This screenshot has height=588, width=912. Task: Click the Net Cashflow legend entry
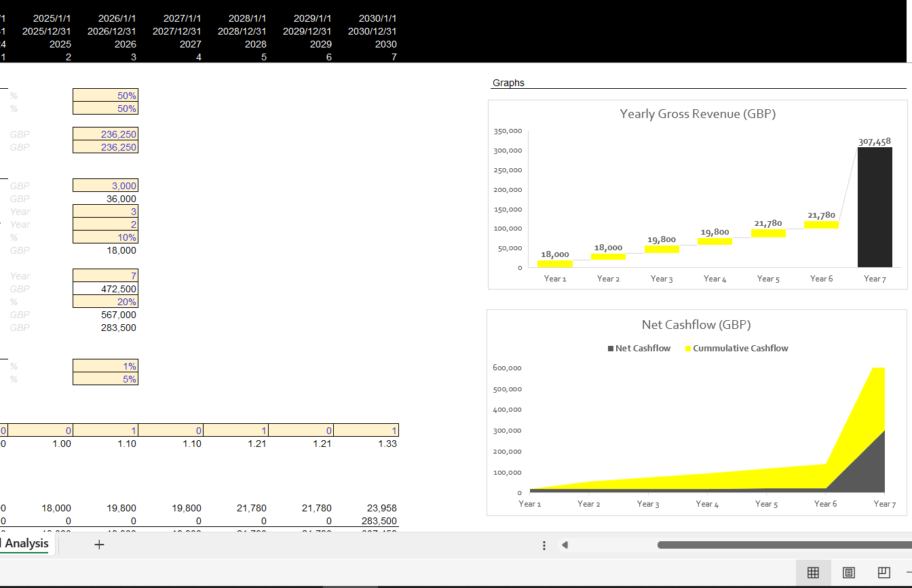[639, 348]
